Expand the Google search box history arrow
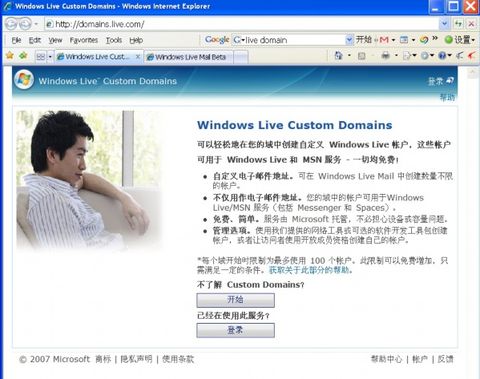 point(349,40)
